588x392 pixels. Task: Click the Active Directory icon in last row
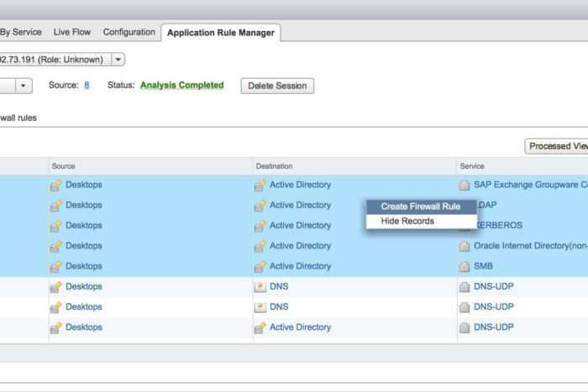coord(260,328)
